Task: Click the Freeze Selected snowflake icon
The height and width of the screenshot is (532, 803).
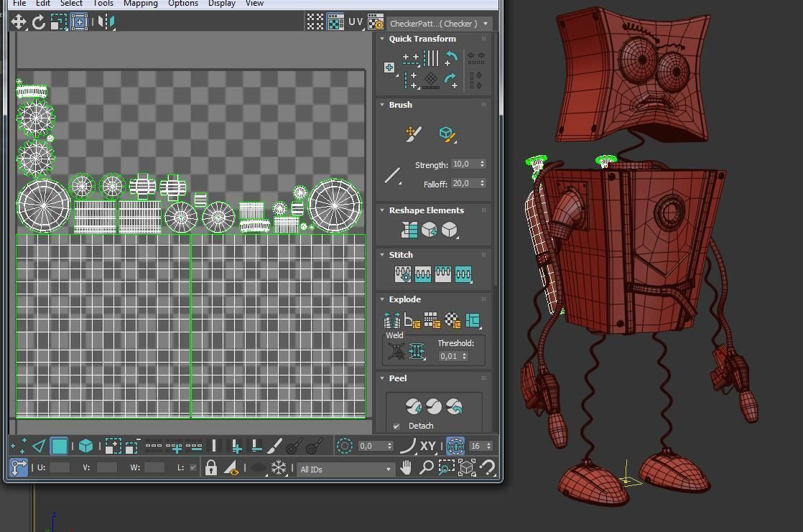Action: [x=278, y=469]
